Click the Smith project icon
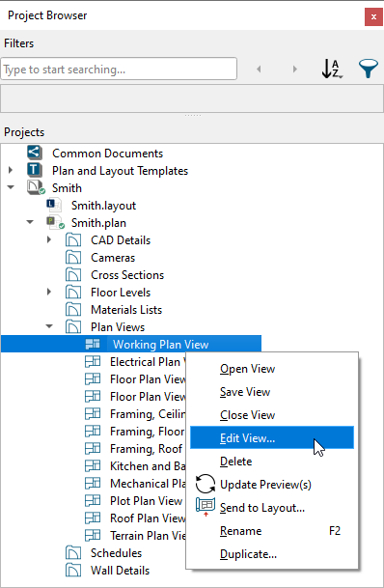Image resolution: width=384 pixels, height=588 pixels. (36, 187)
